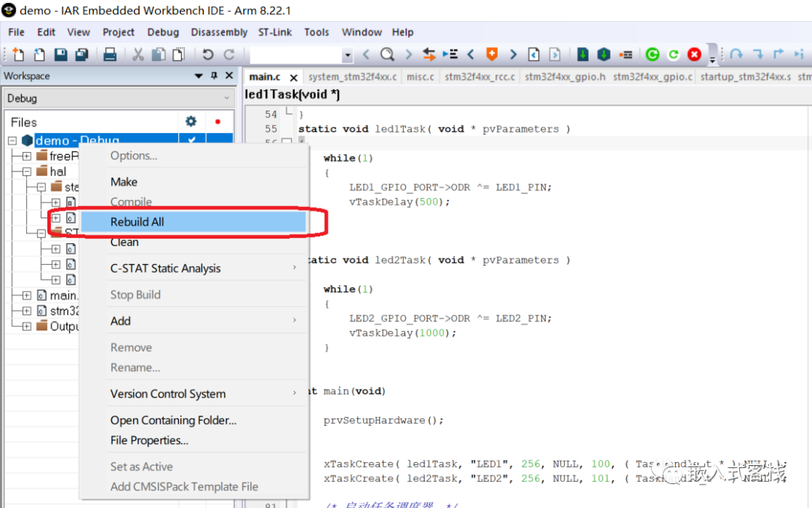Expand the stm32 file tree node
This screenshot has width=812, height=508.
pyautogui.click(x=27, y=311)
